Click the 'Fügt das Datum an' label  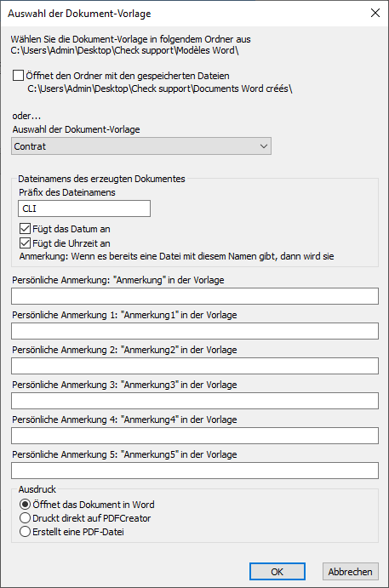[x=72, y=229]
